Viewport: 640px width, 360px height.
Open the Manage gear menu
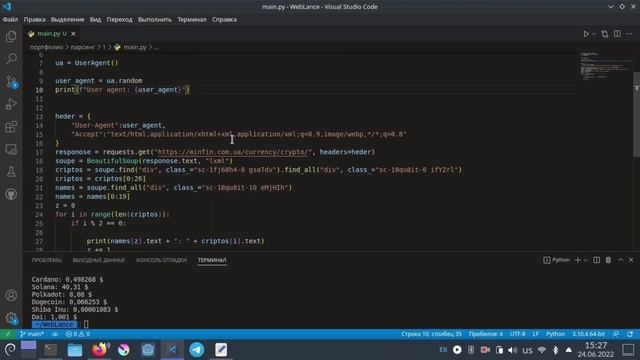[11, 318]
